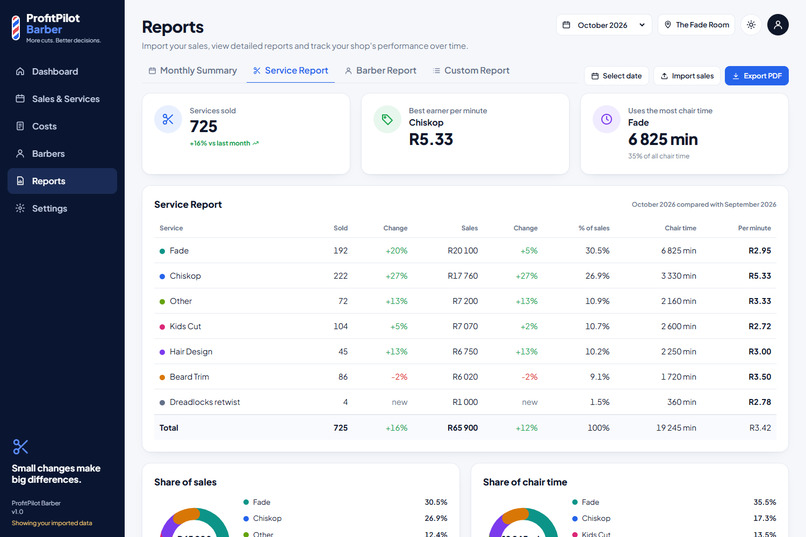Click the calendar icon in month selector
The width and height of the screenshot is (806, 537).
pyautogui.click(x=566, y=25)
